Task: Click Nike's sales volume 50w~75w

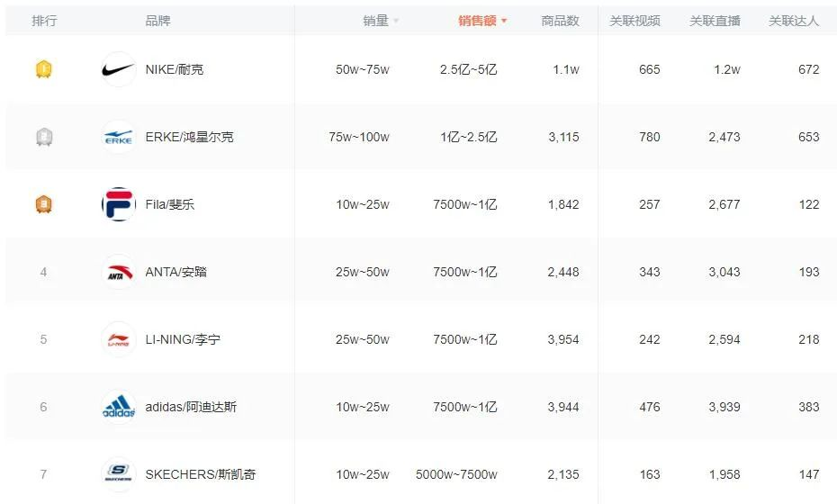Action: [363, 69]
